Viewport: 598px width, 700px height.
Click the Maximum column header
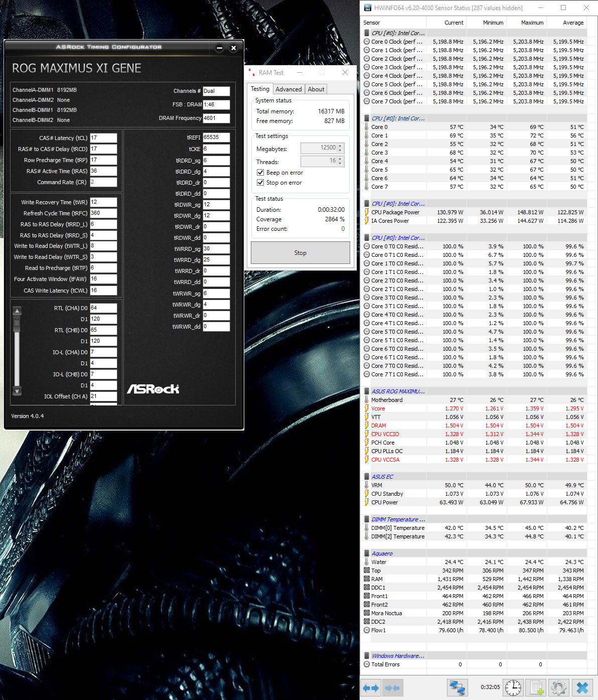pos(527,23)
